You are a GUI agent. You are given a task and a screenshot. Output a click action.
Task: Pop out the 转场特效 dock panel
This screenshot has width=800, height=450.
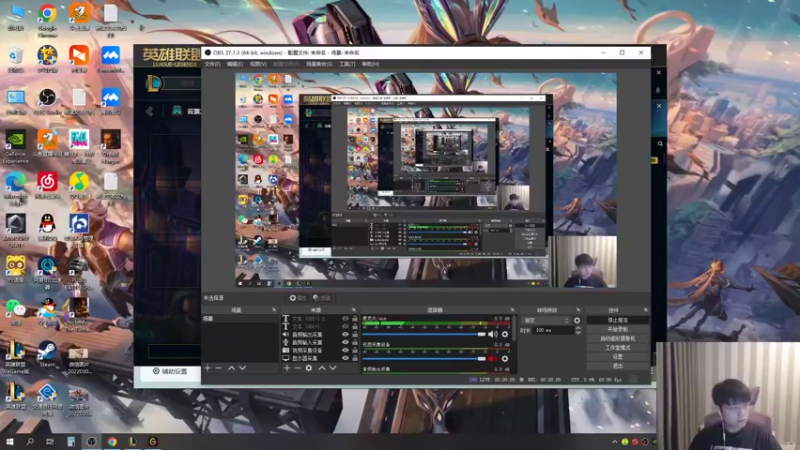coord(578,310)
